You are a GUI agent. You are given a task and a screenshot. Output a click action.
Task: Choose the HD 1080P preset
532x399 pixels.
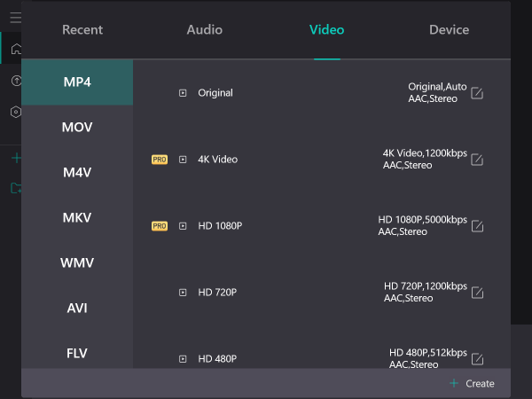(x=220, y=226)
